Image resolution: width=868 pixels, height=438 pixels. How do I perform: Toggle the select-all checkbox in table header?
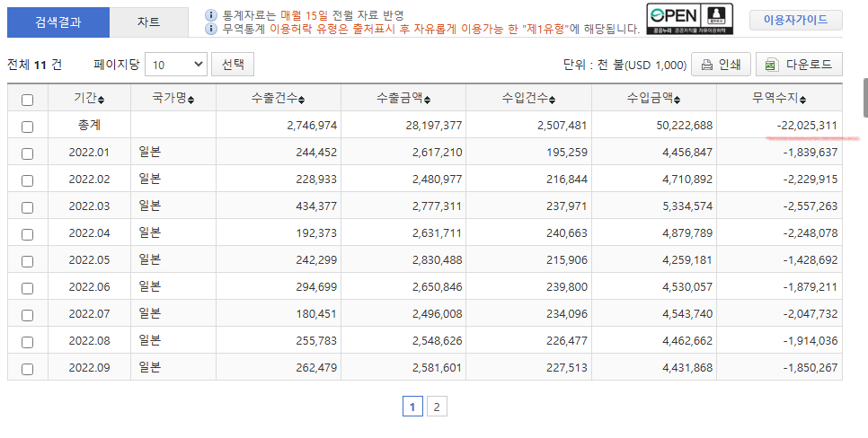pos(27,99)
